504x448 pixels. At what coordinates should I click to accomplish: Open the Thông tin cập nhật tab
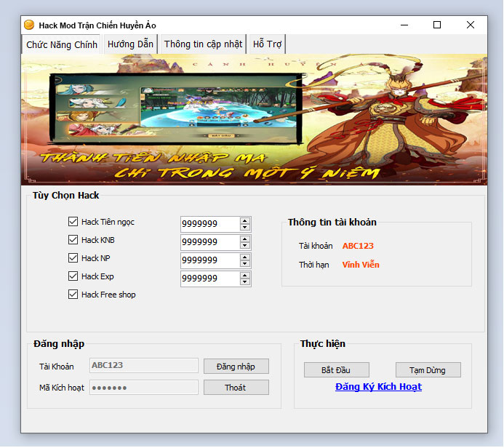pyautogui.click(x=203, y=44)
